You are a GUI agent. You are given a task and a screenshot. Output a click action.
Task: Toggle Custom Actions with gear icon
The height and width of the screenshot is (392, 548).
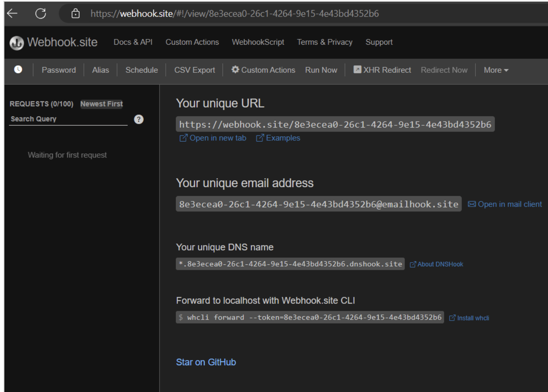point(263,70)
